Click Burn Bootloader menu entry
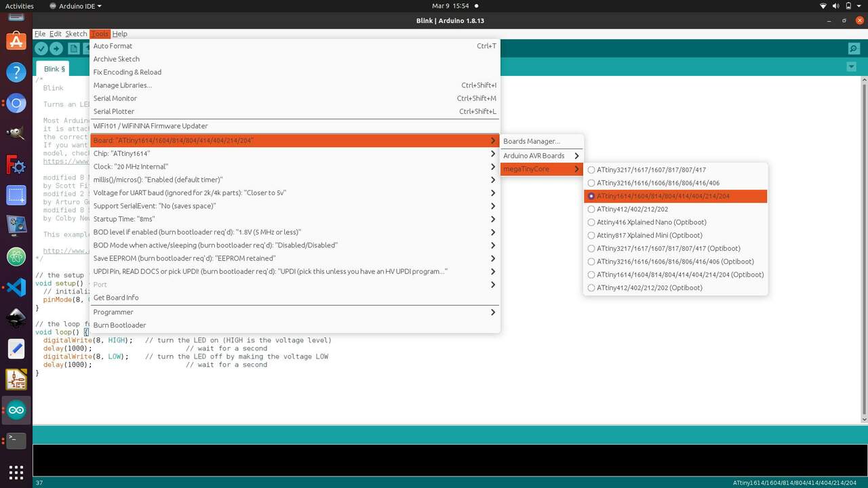The width and height of the screenshot is (868, 488). tap(295, 325)
